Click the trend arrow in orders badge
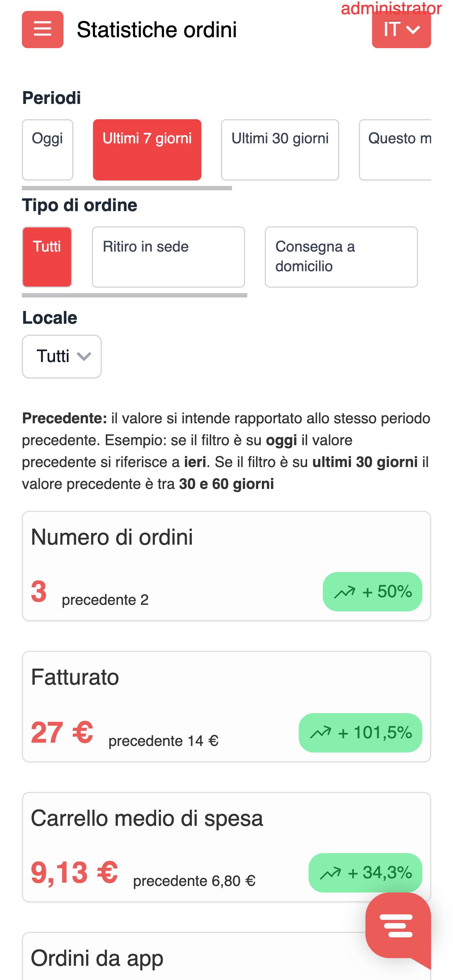This screenshot has width=453, height=980. point(345,592)
